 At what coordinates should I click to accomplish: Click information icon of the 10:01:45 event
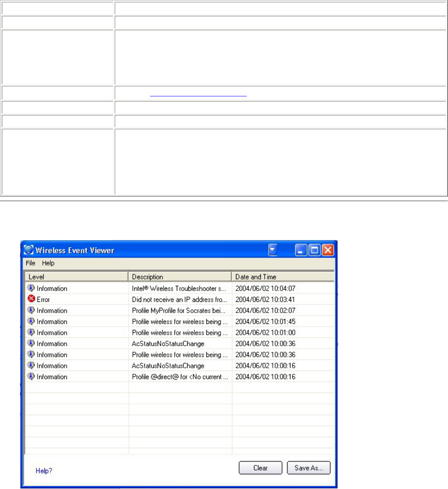click(x=31, y=321)
